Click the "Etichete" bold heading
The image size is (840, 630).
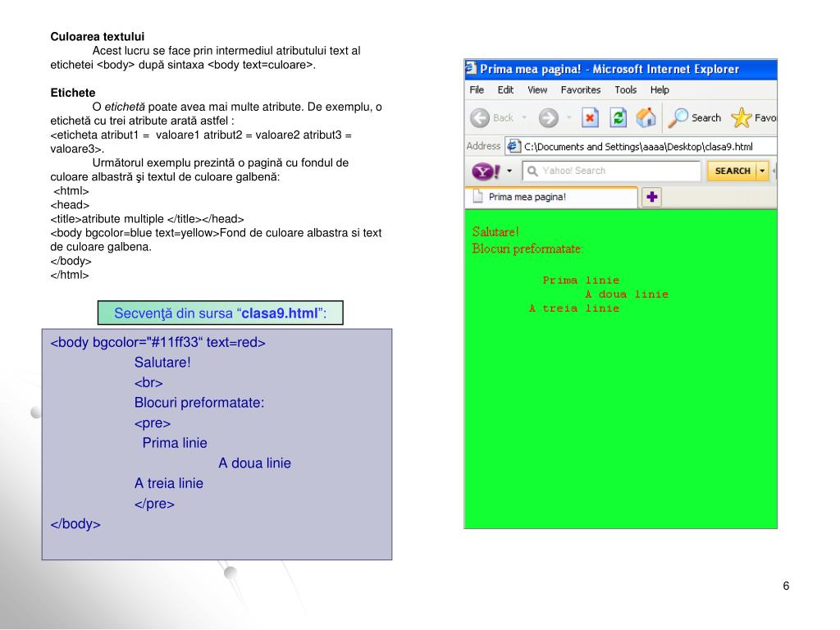pos(72,93)
